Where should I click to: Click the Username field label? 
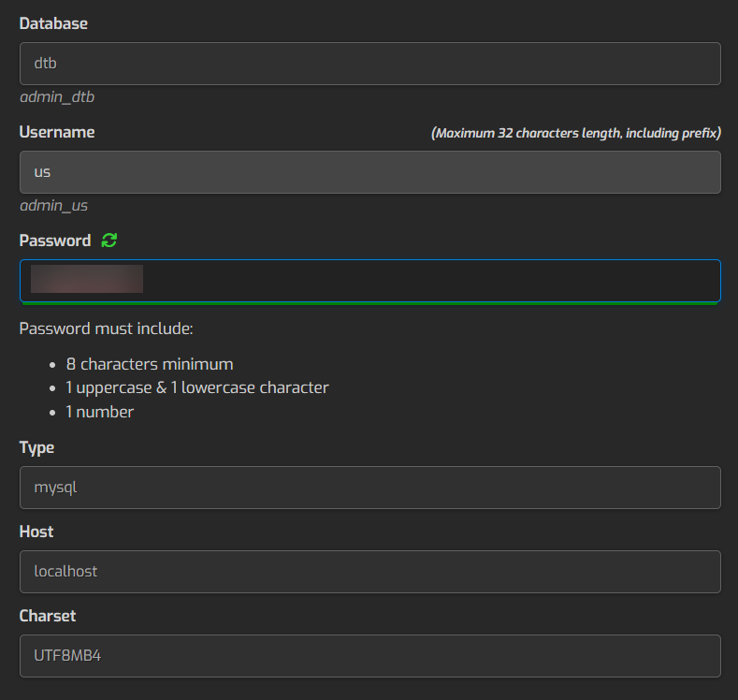[x=57, y=132]
